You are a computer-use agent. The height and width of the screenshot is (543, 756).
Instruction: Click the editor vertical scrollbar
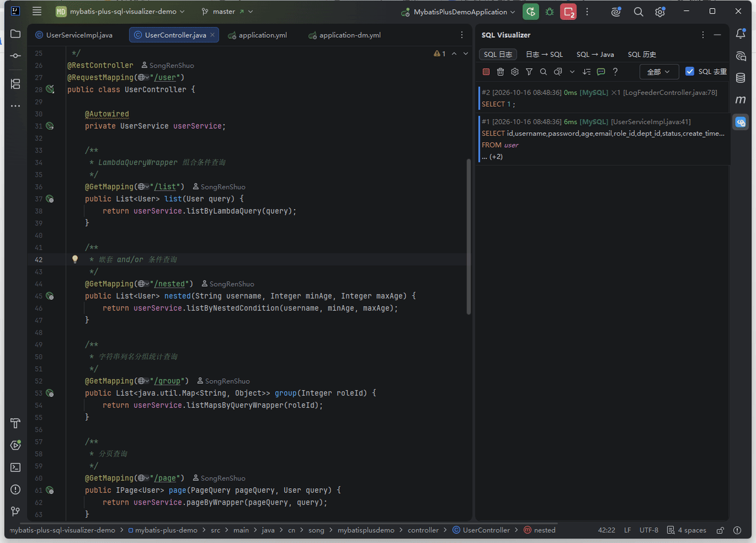tap(469, 236)
